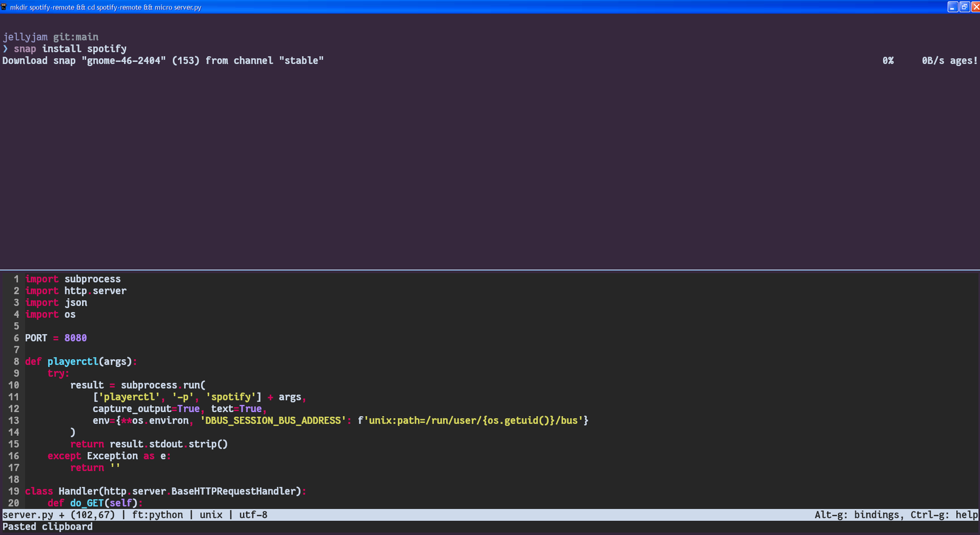Click the value "8080" in PORT assignment
This screenshot has height=535, width=980.
coord(75,338)
